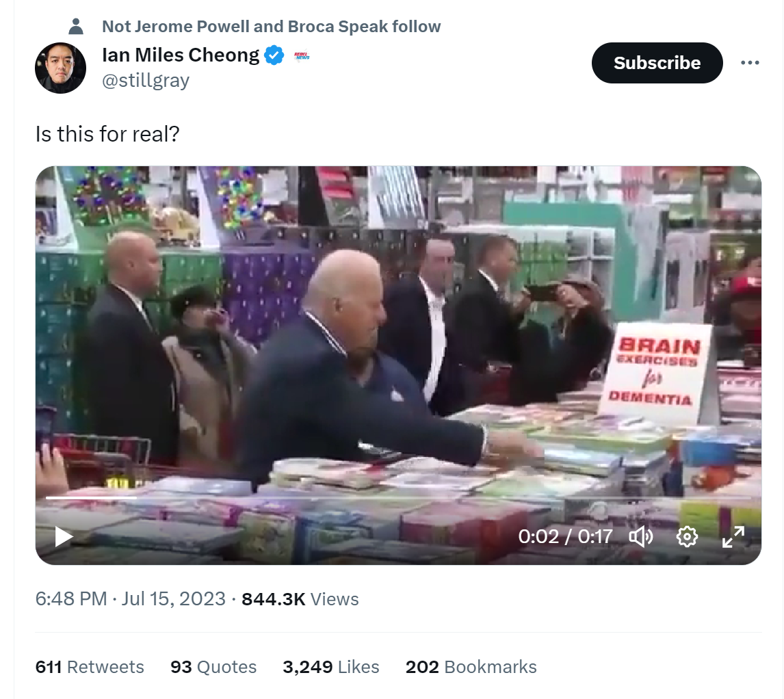Click the Rebel News affiliation badge
Screen dimensions: 784x699
[302, 55]
